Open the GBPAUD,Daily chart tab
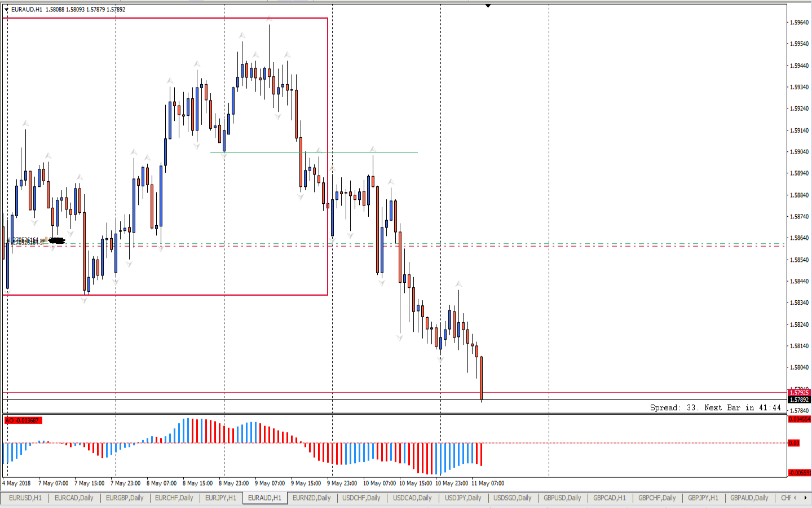The height and width of the screenshot is (508, 812). (x=749, y=498)
